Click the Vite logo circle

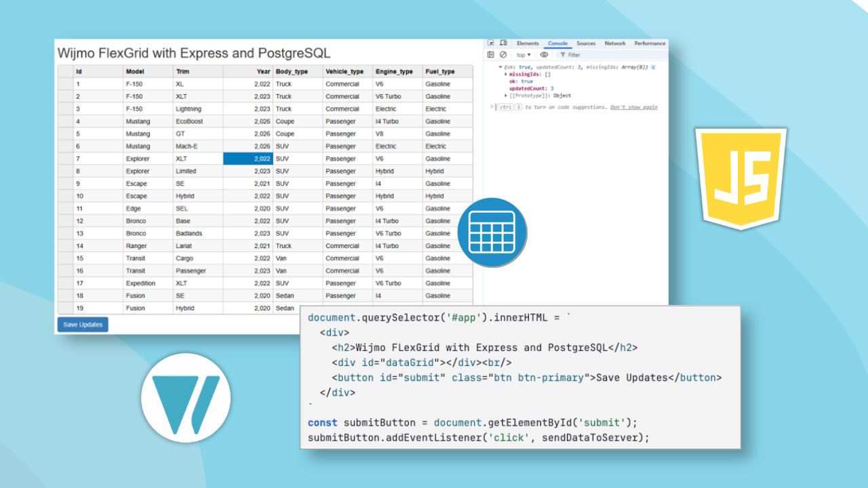point(186,398)
